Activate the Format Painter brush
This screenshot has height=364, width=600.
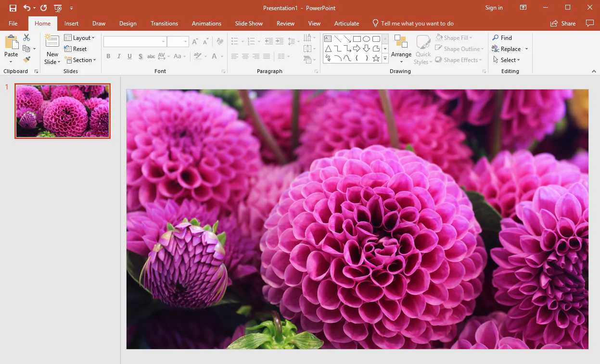click(26, 60)
